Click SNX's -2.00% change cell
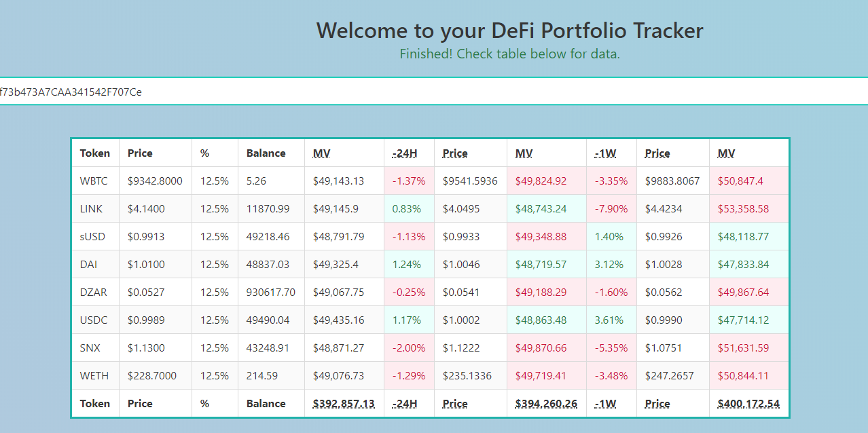Image resolution: width=868 pixels, height=433 pixels. click(x=409, y=347)
